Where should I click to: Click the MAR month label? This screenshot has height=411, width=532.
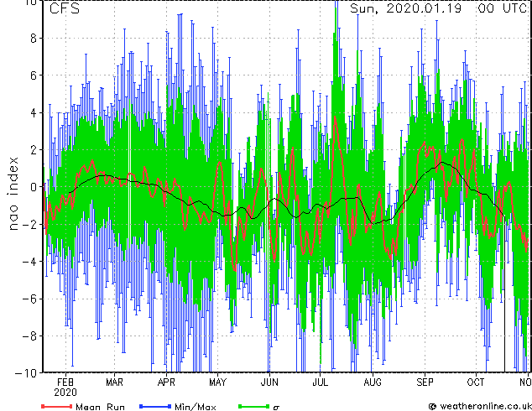click(x=114, y=382)
